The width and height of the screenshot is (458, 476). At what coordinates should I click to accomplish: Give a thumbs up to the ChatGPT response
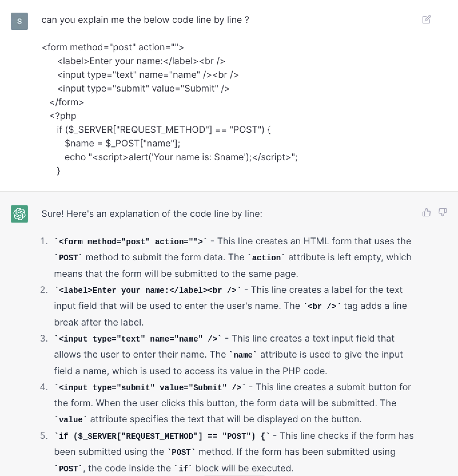(427, 213)
